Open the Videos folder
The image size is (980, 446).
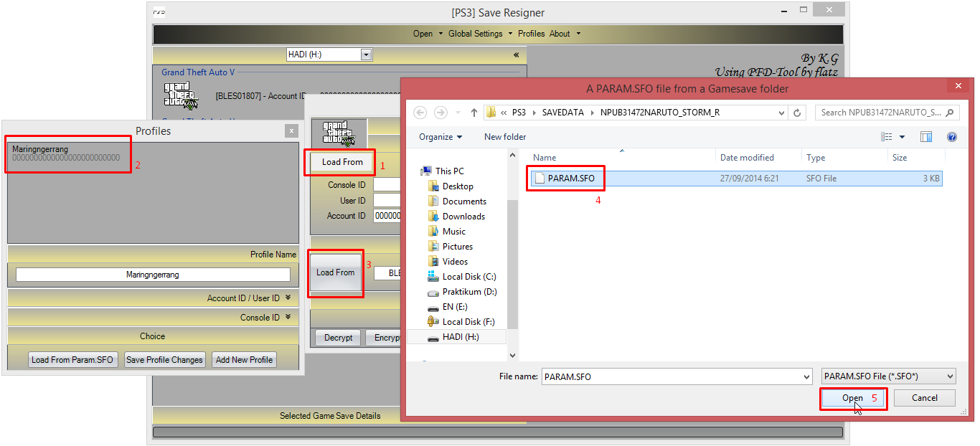point(455,261)
